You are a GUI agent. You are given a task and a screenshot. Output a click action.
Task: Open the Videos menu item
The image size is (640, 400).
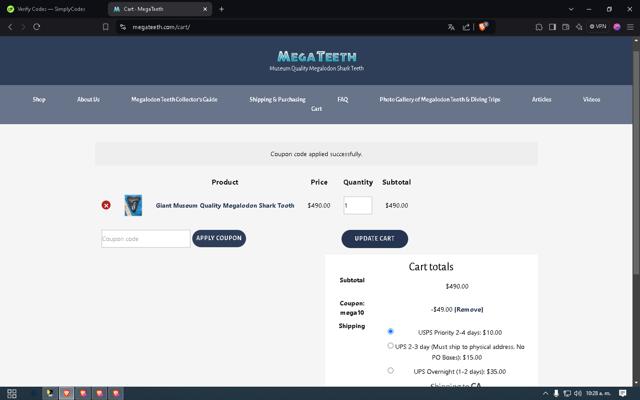click(x=591, y=99)
